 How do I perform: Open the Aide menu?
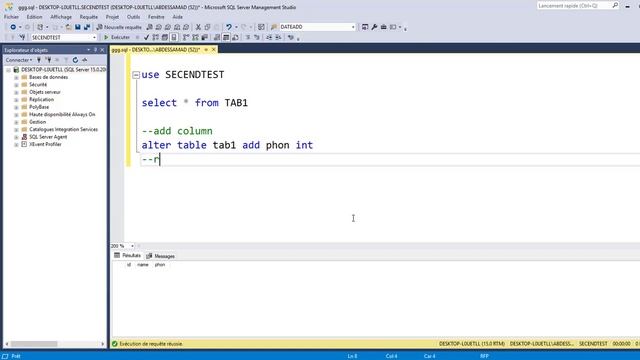(177, 17)
